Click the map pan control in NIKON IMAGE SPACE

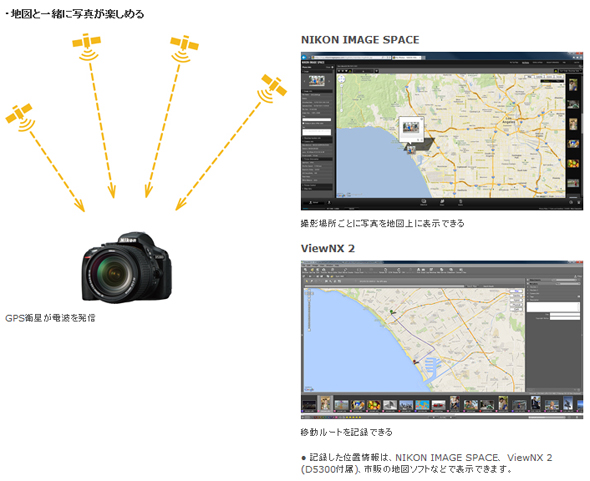(x=341, y=79)
